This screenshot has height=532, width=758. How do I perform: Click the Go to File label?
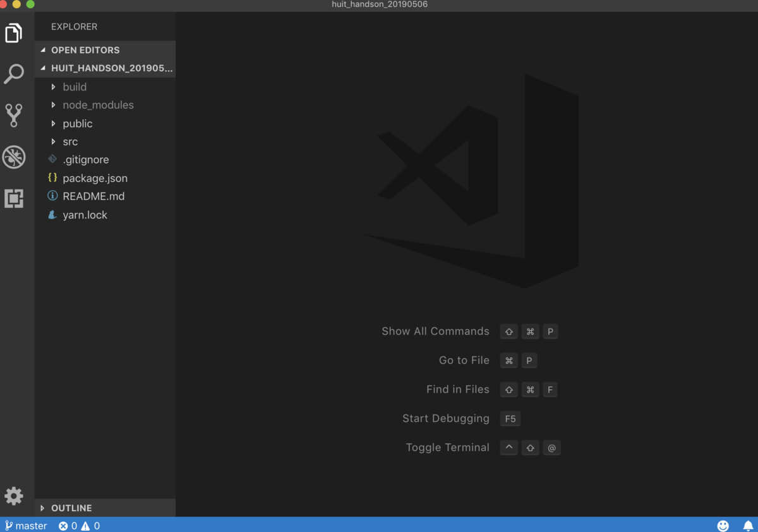pos(464,360)
